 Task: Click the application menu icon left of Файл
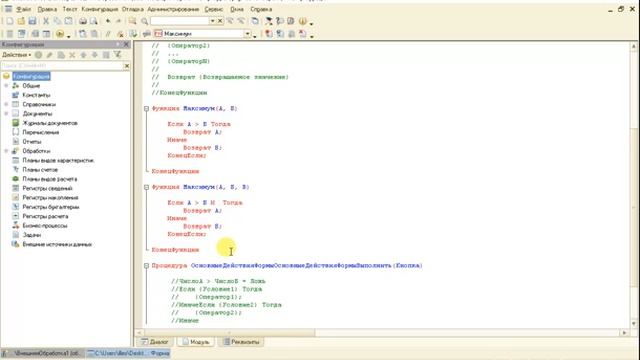8,9
